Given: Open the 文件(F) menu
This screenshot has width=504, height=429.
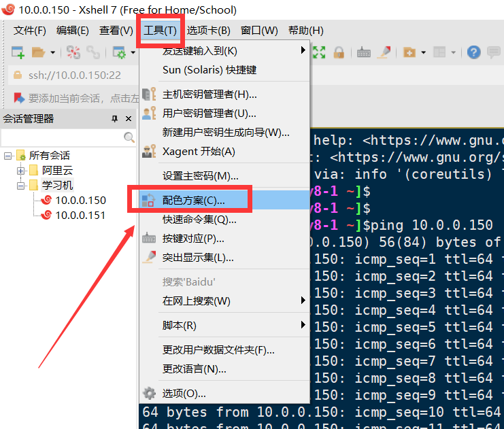Looking at the screenshot, I should tap(29, 31).
